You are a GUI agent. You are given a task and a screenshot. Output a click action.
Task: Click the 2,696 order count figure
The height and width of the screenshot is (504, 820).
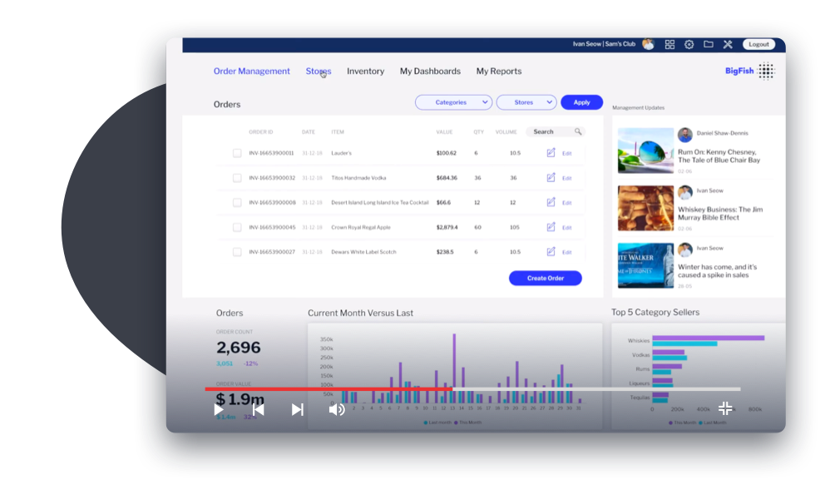tap(239, 347)
